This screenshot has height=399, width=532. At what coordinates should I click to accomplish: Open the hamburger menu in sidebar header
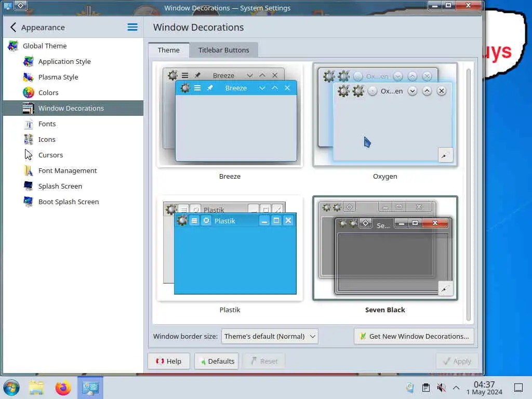point(132,27)
